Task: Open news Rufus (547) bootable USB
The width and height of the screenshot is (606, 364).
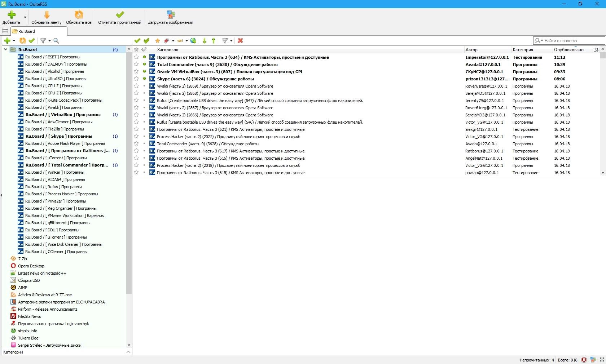Action: tap(260, 101)
